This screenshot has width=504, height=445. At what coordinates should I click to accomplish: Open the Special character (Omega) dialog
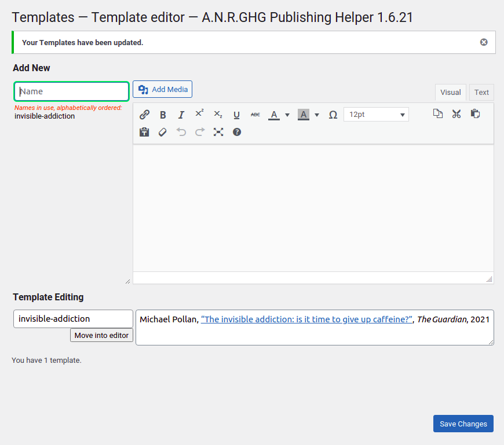pyautogui.click(x=333, y=115)
